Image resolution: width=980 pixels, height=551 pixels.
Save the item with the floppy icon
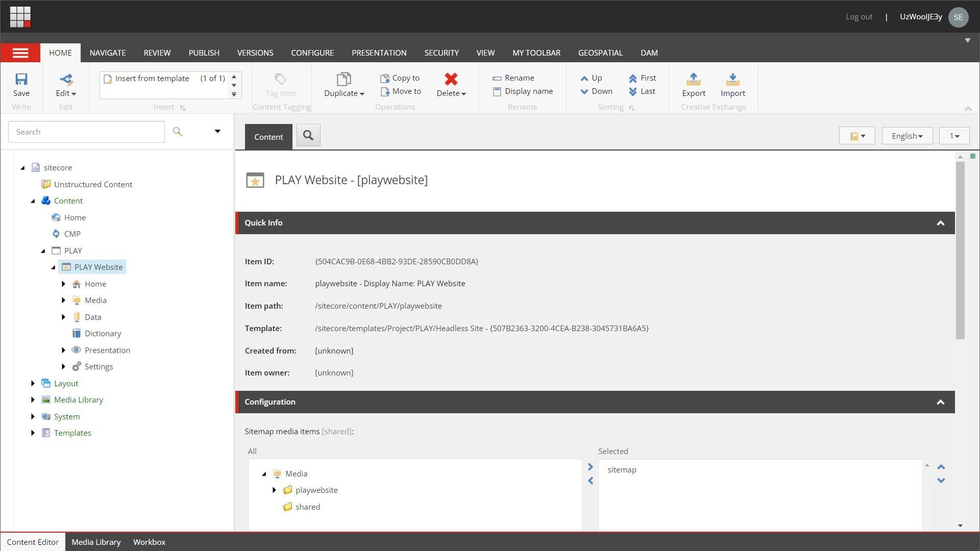21,79
